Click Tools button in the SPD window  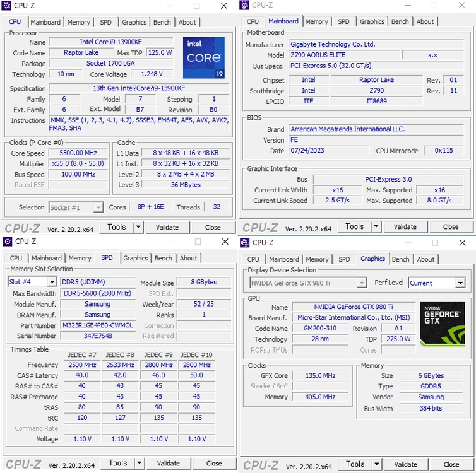tap(118, 463)
